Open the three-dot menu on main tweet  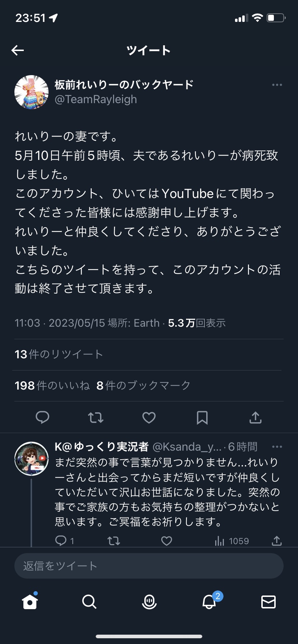click(x=277, y=85)
